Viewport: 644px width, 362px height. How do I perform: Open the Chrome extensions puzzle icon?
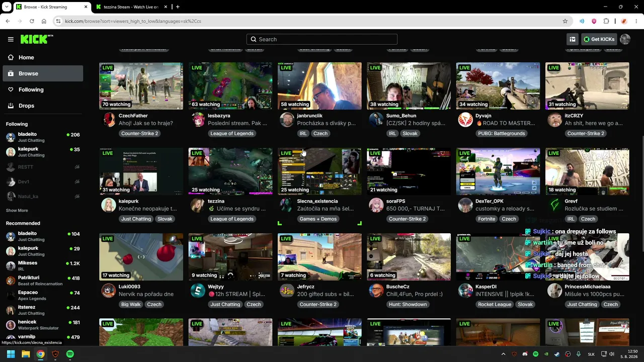(606, 21)
